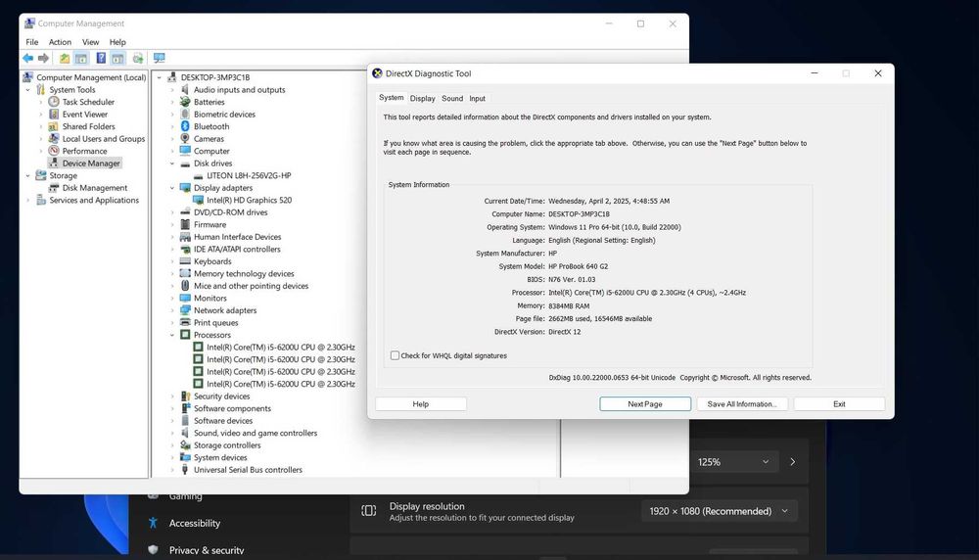This screenshot has width=979, height=560.
Task: Open the View menu
Action: [x=90, y=42]
